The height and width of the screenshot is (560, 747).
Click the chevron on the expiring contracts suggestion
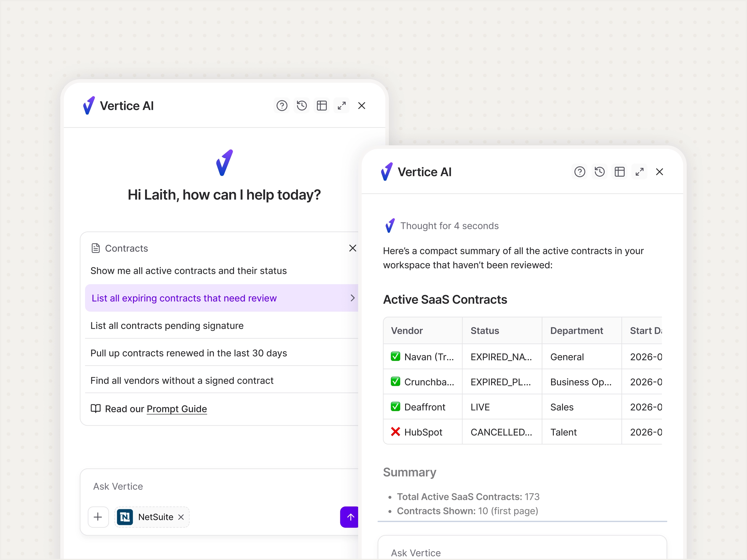pos(352,298)
